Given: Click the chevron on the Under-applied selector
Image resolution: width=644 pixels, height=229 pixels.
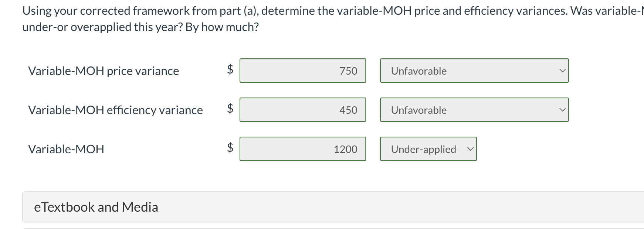Looking at the screenshot, I should [470, 149].
